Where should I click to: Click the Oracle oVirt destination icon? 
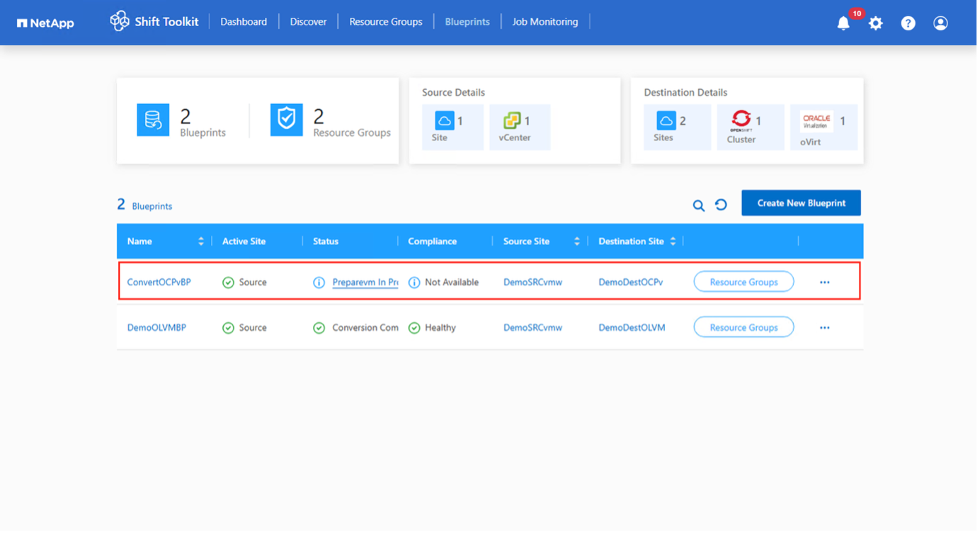coord(816,121)
